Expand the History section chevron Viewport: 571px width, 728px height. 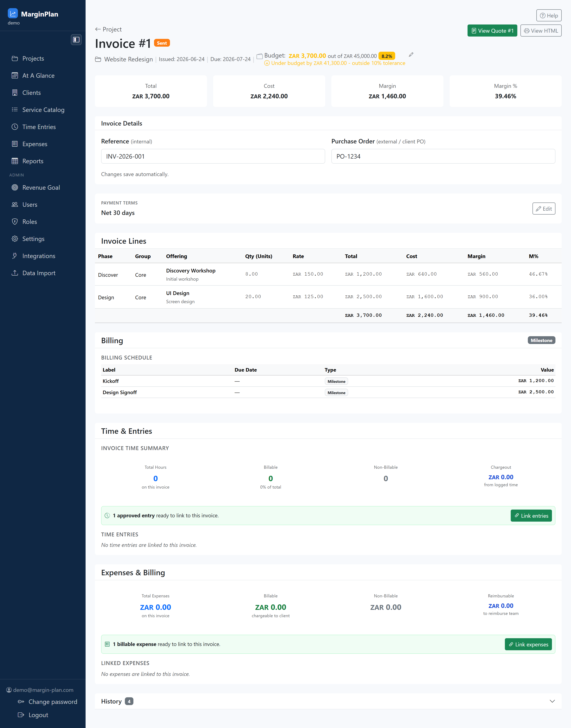552,701
